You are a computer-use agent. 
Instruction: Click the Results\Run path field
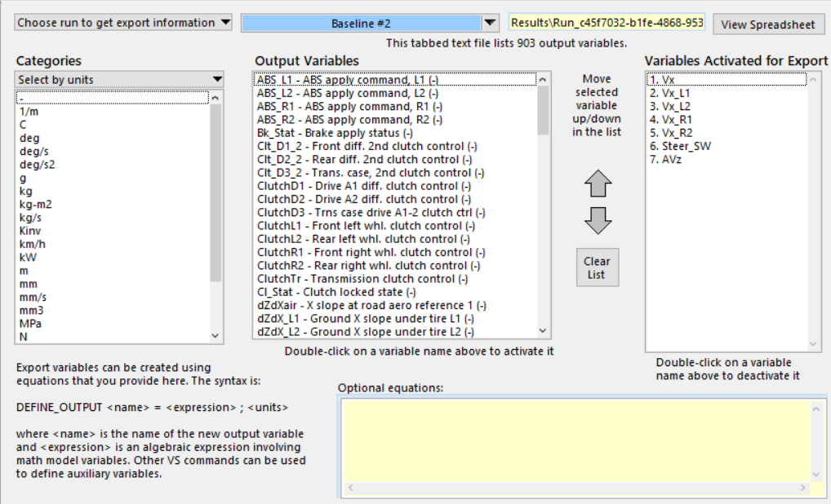click(607, 22)
